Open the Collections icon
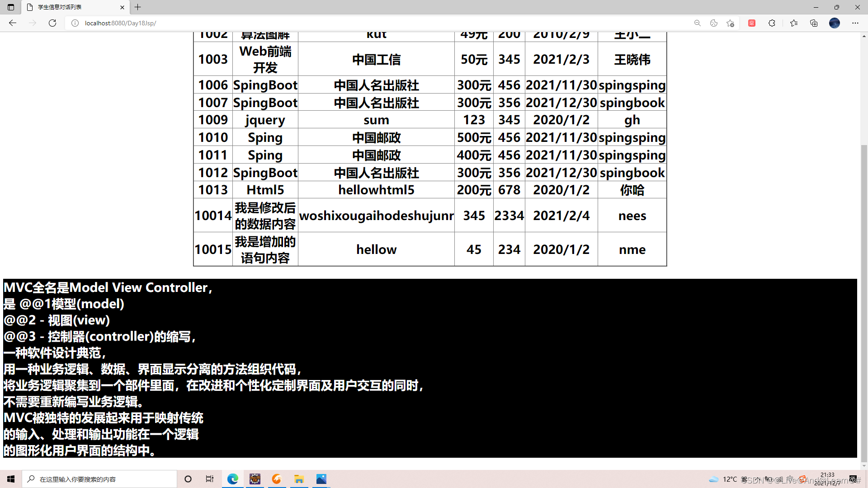This screenshot has width=868, height=488. pyautogui.click(x=814, y=23)
